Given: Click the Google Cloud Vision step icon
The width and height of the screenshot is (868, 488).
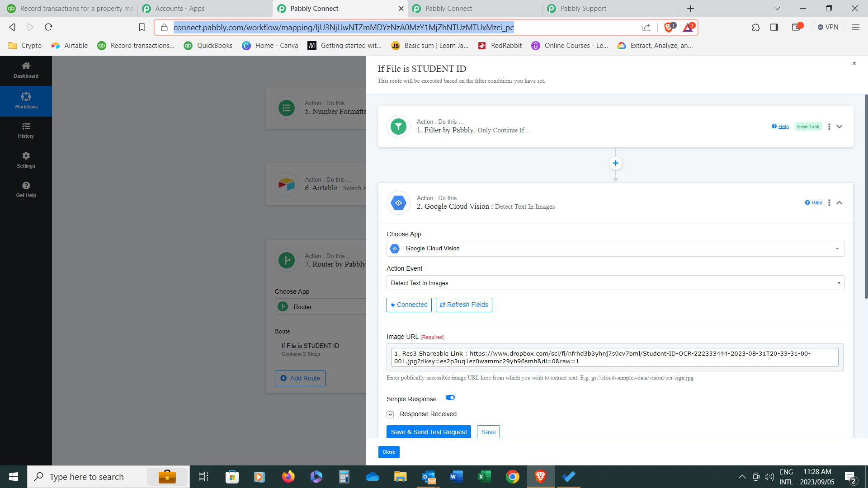Looking at the screenshot, I should pos(398,203).
